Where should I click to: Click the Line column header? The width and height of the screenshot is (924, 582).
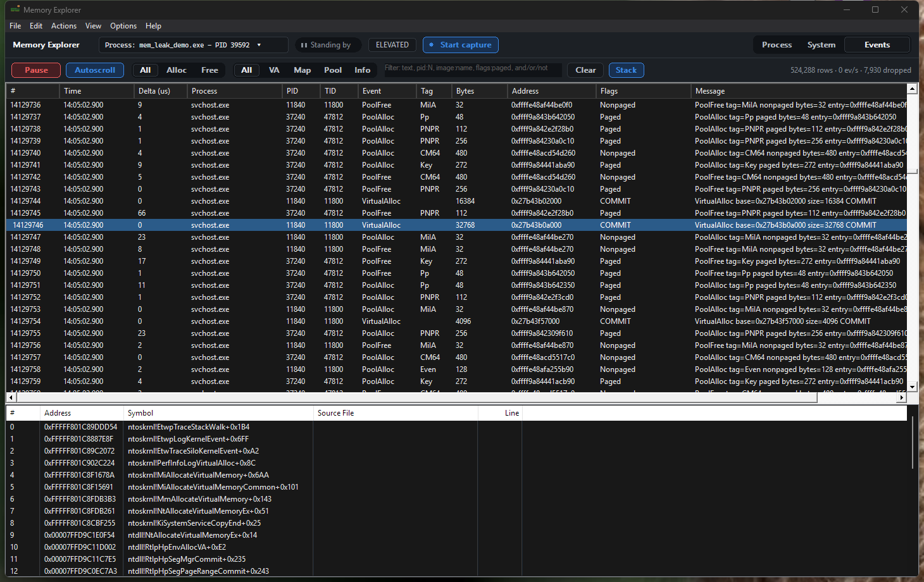(x=500, y=413)
